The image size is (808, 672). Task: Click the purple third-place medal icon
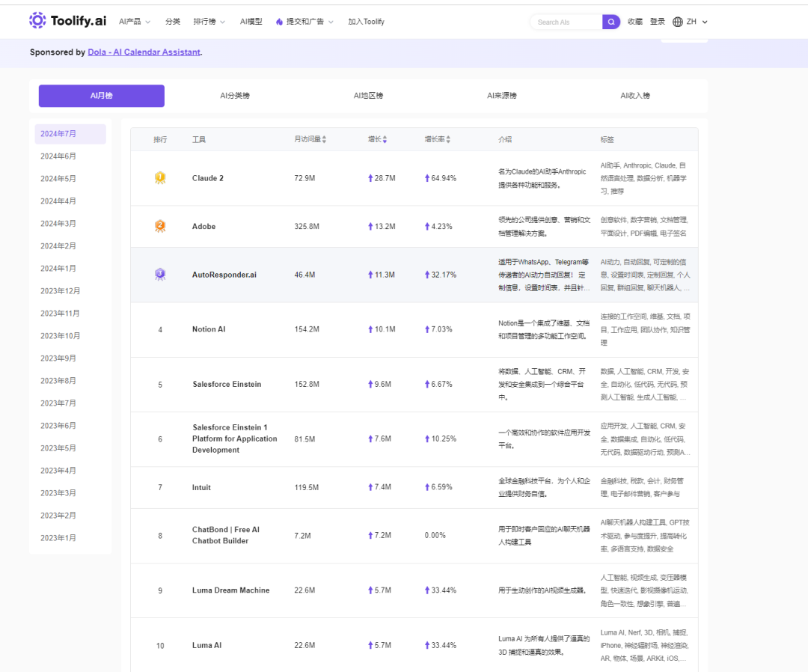point(159,275)
